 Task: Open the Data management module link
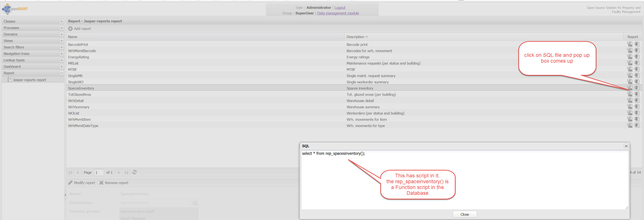[338, 13]
